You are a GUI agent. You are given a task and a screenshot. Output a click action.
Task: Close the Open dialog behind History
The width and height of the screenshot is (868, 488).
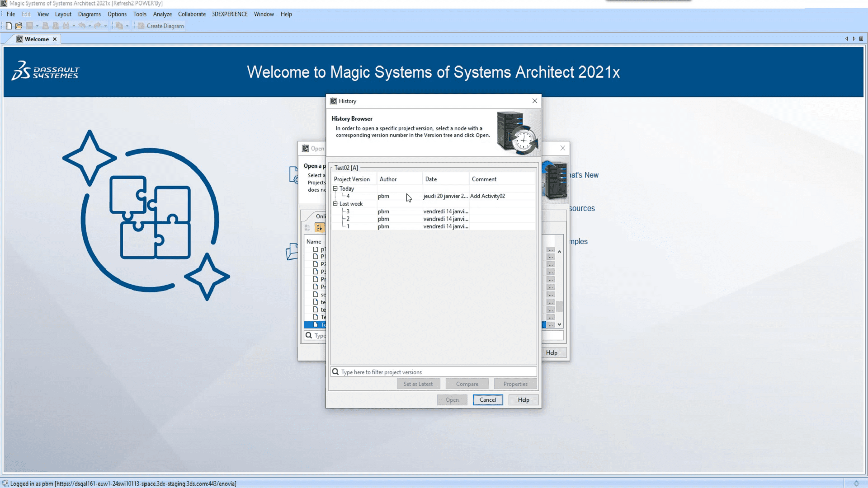563,148
